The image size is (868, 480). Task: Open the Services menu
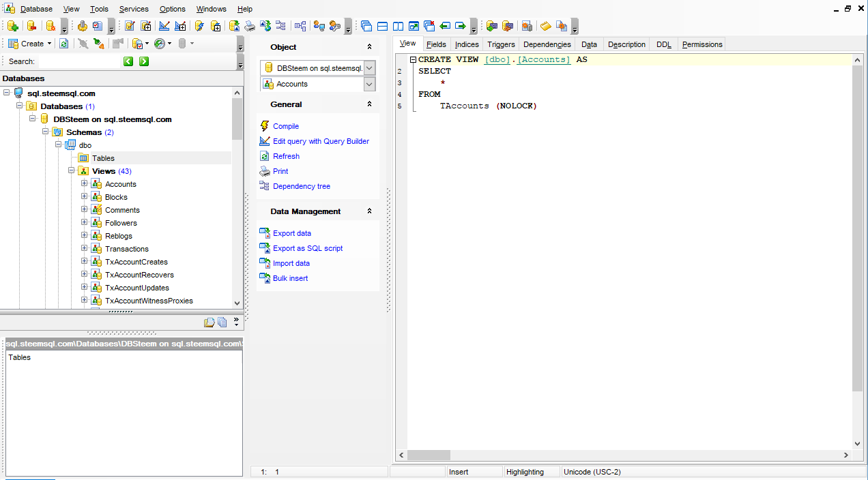pyautogui.click(x=134, y=9)
